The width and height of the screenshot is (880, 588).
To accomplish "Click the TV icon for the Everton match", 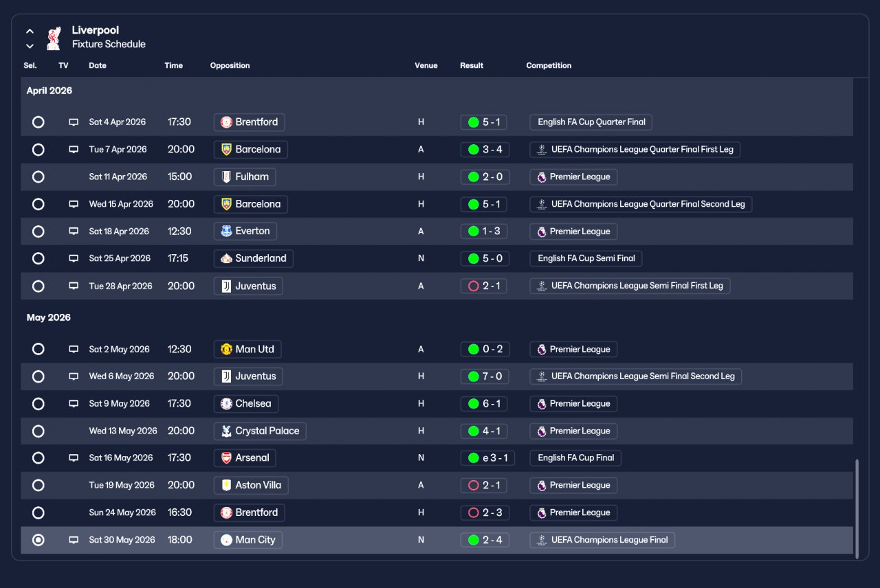I will click(x=74, y=231).
